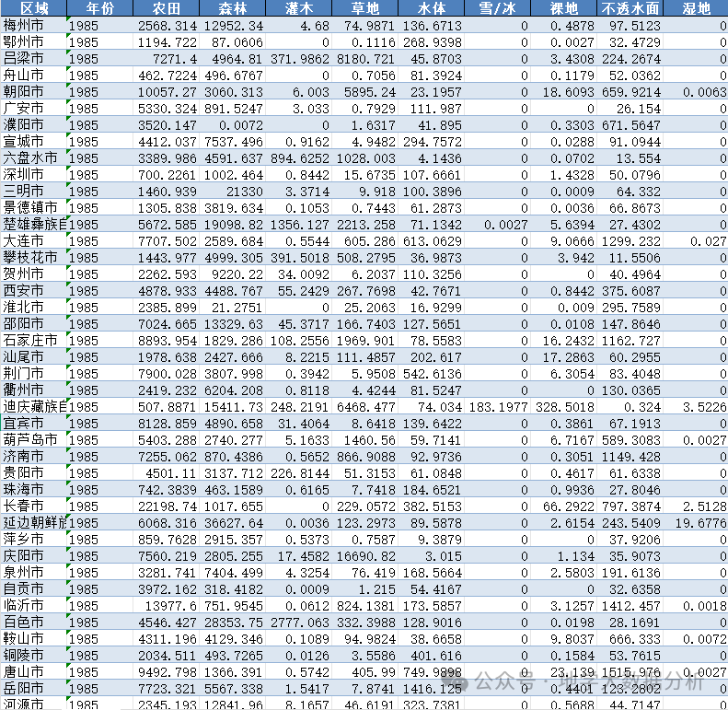Select farmland value 2568.314 for 梅州市
Viewport: 728px width, 710px height.
pos(167,26)
